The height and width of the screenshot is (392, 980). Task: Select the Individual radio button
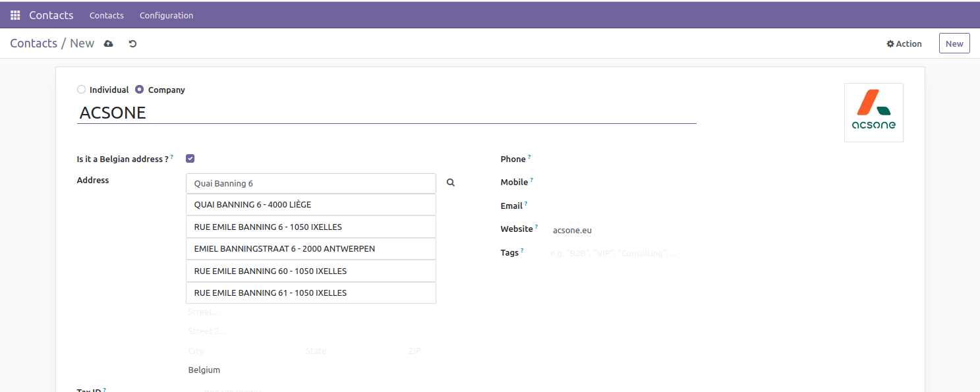point(81,90)
